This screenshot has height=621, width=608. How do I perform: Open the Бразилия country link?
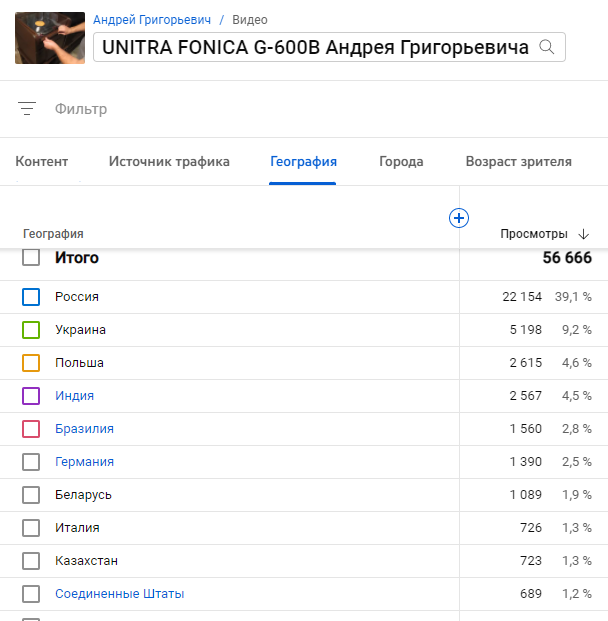pyautogui.click(x=84, y=429)
